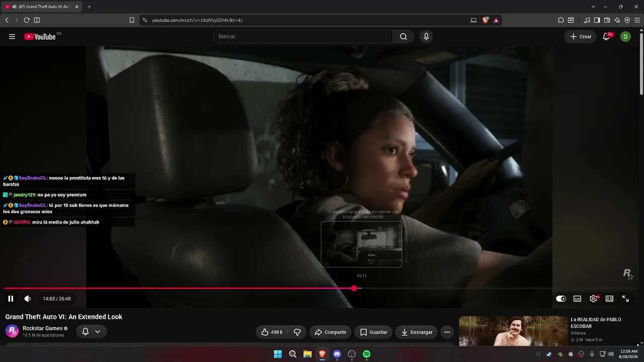Open Discord from the taskbar
644x362 pixels.
(x=337, y=354)
